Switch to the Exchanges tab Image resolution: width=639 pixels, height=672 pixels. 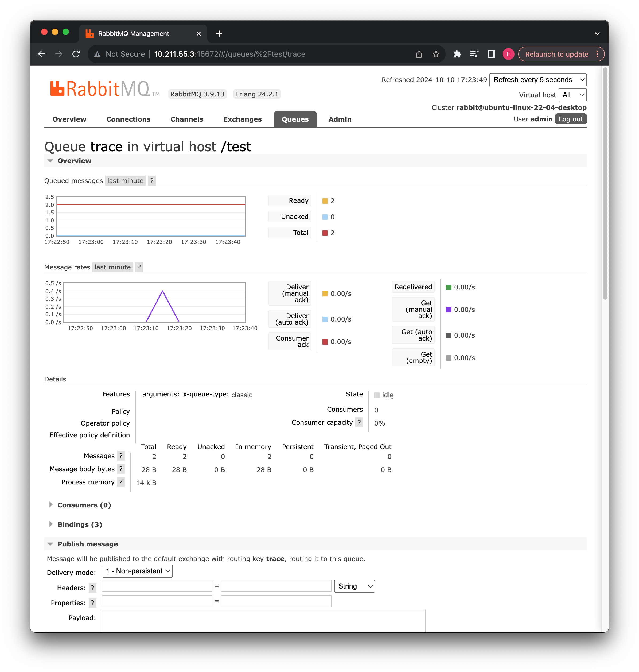[x=242, y=119]
